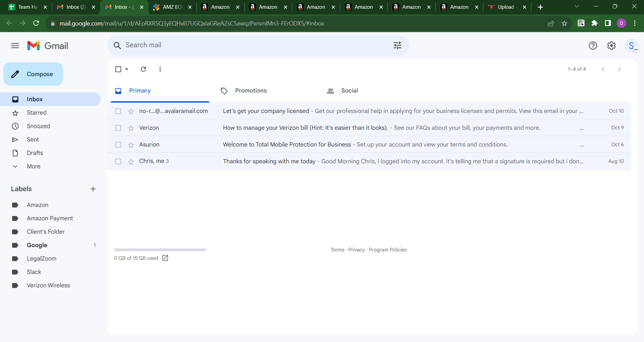
Task: Switch to the Team Ha browser tab
Action: [x=28, y=7]
